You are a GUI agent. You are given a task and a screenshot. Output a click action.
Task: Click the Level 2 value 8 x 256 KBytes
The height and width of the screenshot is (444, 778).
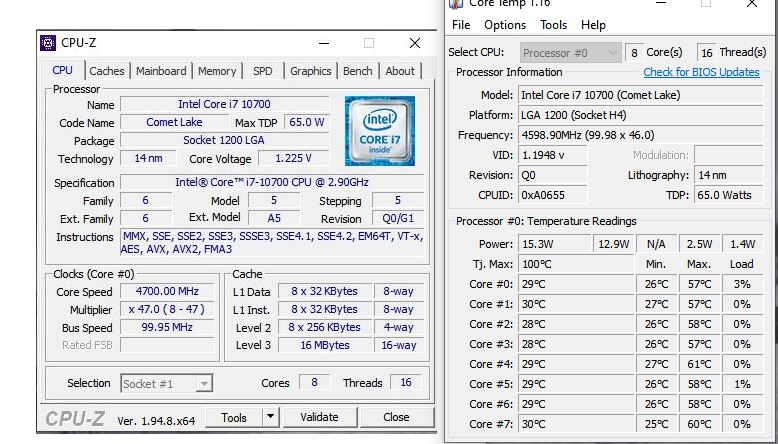(324, 327)
